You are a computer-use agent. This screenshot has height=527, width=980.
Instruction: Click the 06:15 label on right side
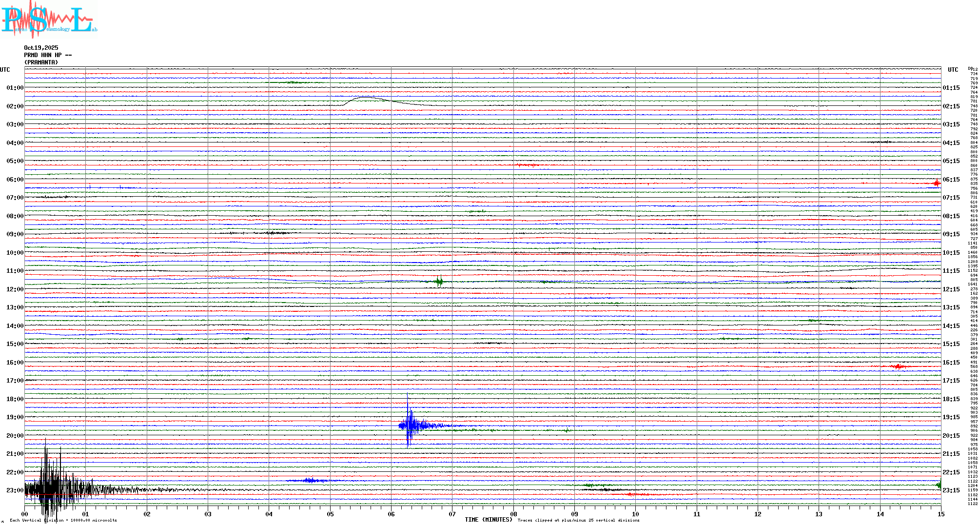tap(951, 180)
